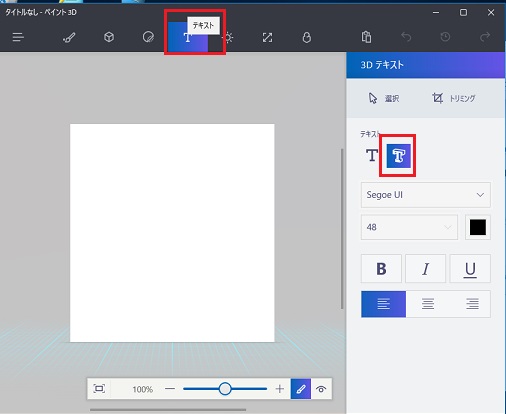
Task: Open the font size 48 dropdown
Action: 409,227
